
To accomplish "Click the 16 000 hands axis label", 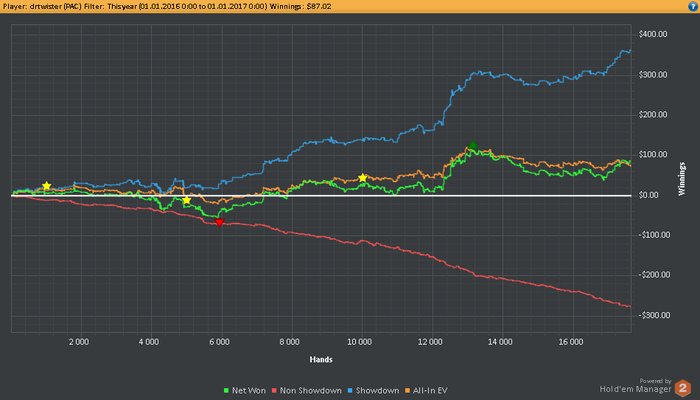I will point(571,342).
